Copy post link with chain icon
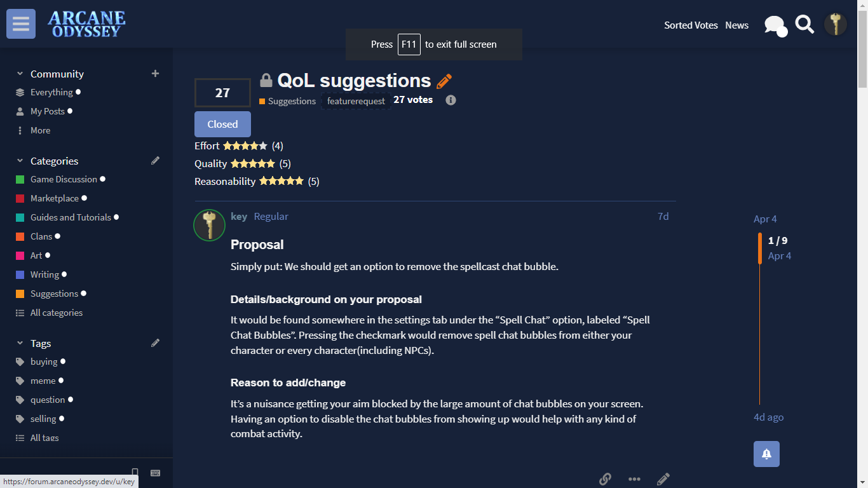Viewport: 868px width, 488px height. click(605, 479)
